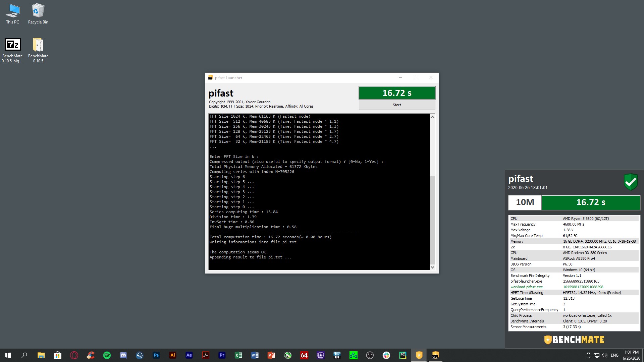644x362 pixels.
Task: Click the 'Series computing time : 13.84' line
Action: pyautogui.click(x=244, y=212)
